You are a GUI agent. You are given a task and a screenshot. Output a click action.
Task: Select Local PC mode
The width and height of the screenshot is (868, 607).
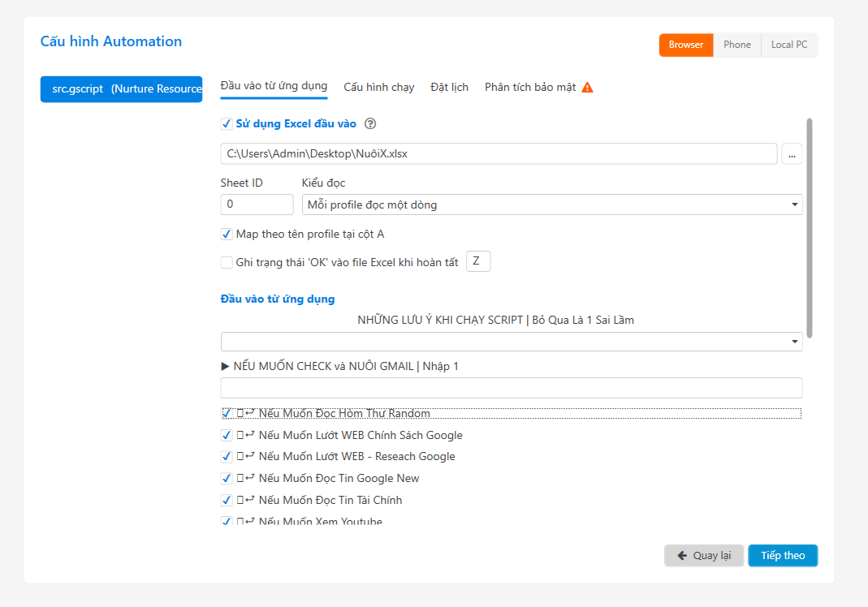tap(788, 45)
